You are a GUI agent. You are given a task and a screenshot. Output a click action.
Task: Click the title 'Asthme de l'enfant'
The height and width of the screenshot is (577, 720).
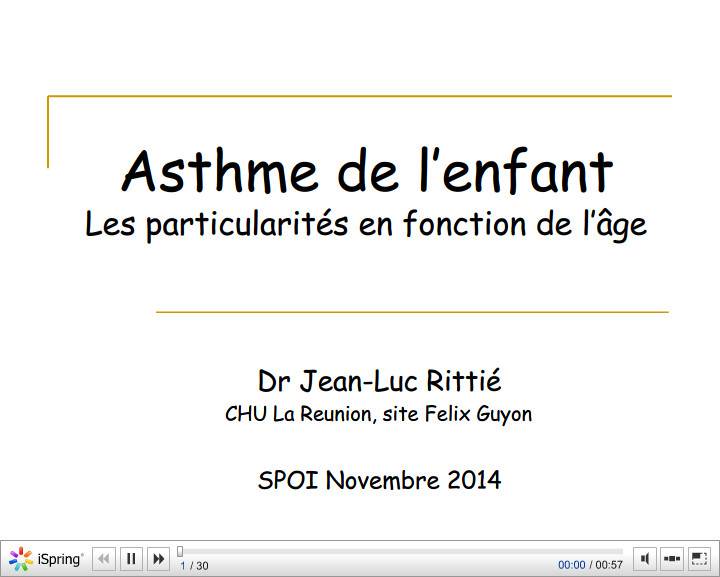coord(367,170)
